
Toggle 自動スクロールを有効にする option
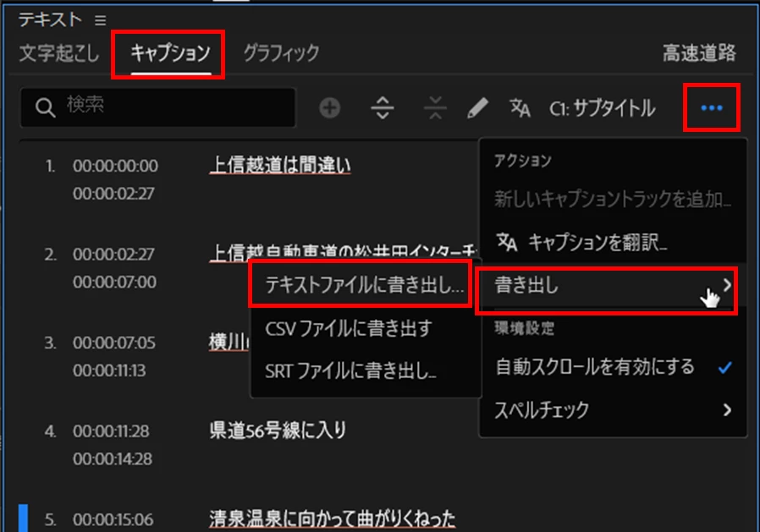(x=613, y=367)
